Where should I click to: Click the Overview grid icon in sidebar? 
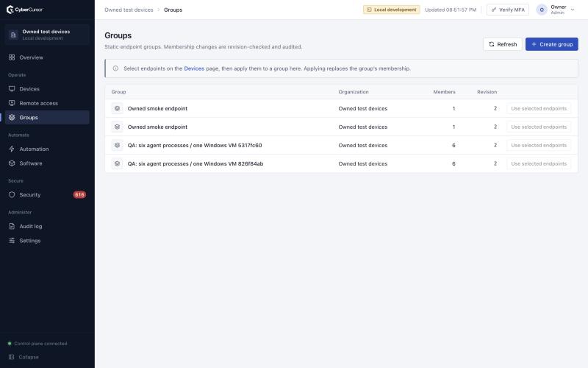[x=12, y=57]
